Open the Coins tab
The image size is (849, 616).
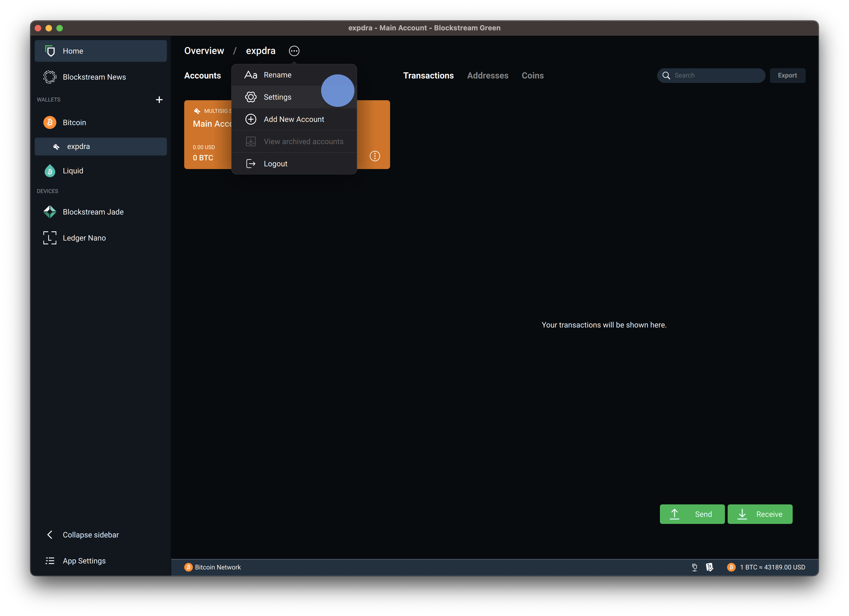coord(532,75)
